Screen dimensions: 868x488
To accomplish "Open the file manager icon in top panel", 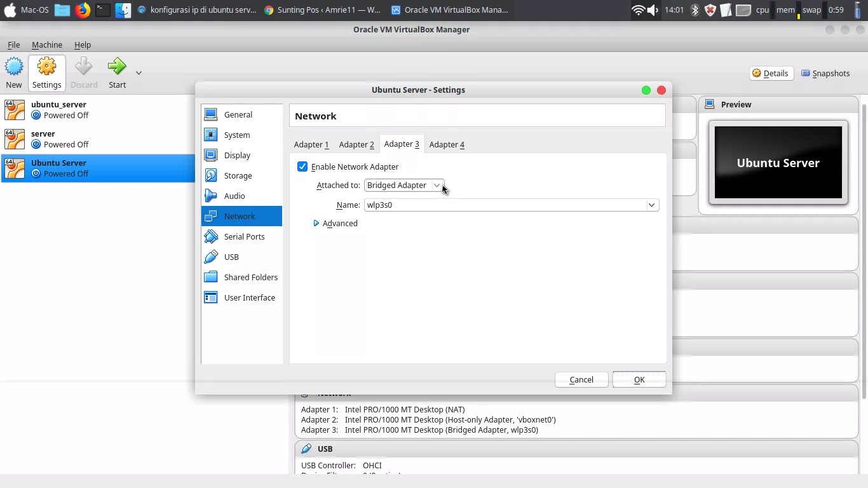I will [62, 10].
